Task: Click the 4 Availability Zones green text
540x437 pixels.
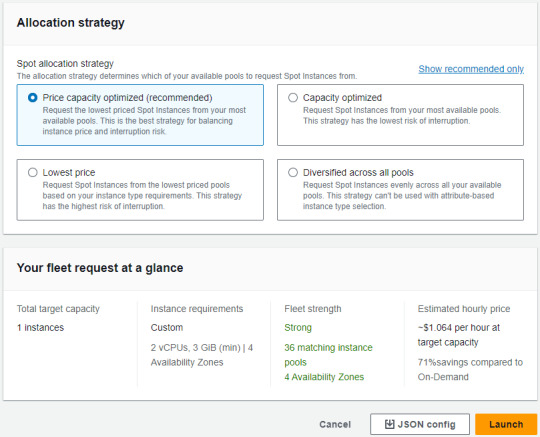Action: click(x=324, y=377)
